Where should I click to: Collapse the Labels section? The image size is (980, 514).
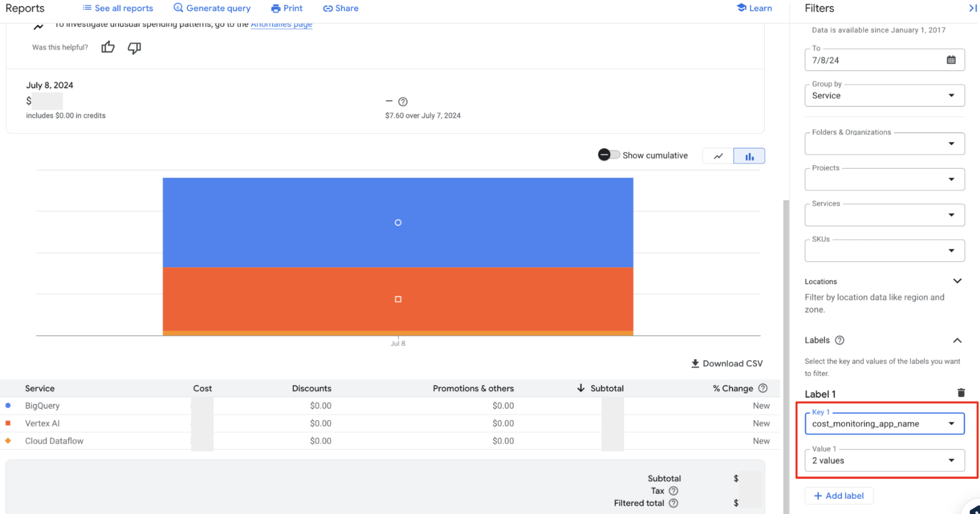[957, 340]
